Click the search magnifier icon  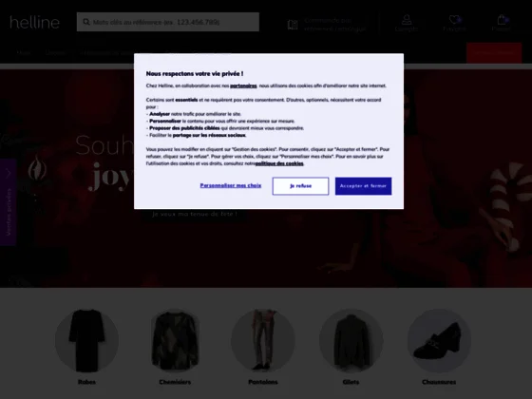[86, 22]
